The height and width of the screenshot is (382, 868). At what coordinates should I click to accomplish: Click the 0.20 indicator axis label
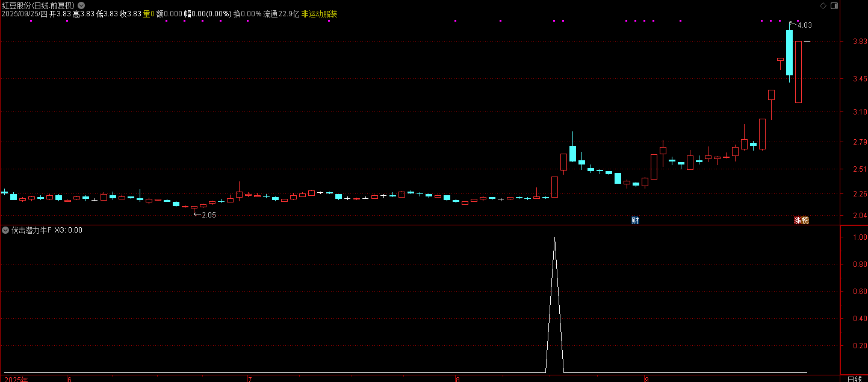[859, 346]
